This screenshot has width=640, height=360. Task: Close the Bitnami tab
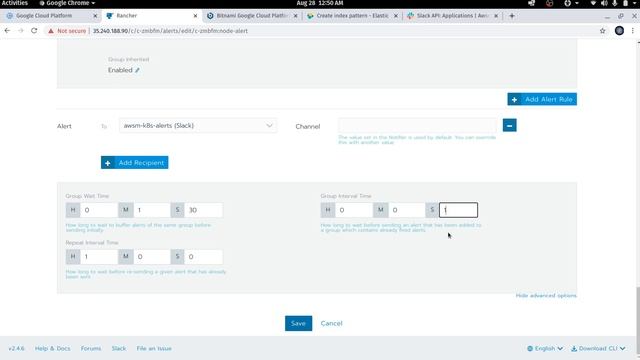point(296,16)
